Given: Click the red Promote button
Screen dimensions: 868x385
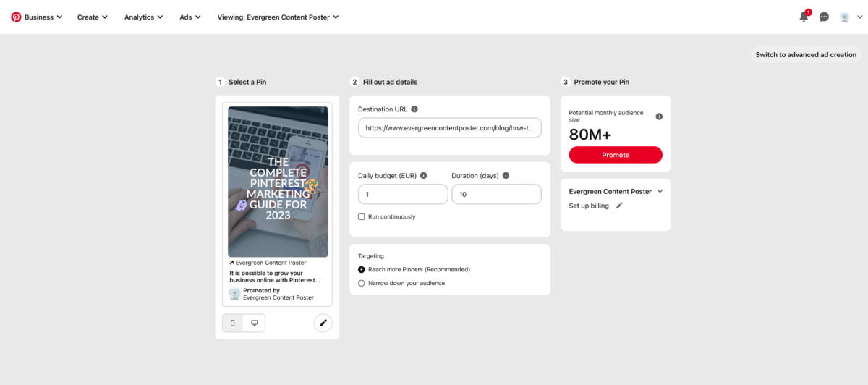Looking at the screenshot, I should click(x=616, y=155).
